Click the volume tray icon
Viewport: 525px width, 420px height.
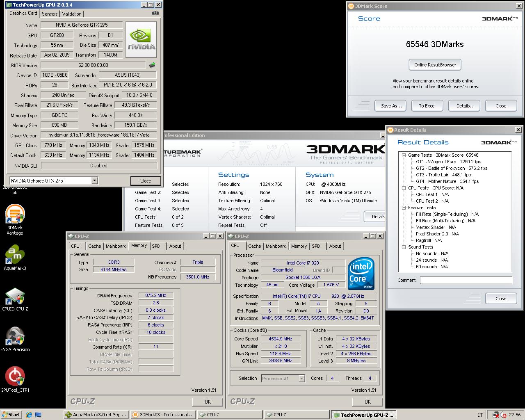coord(503,415)
